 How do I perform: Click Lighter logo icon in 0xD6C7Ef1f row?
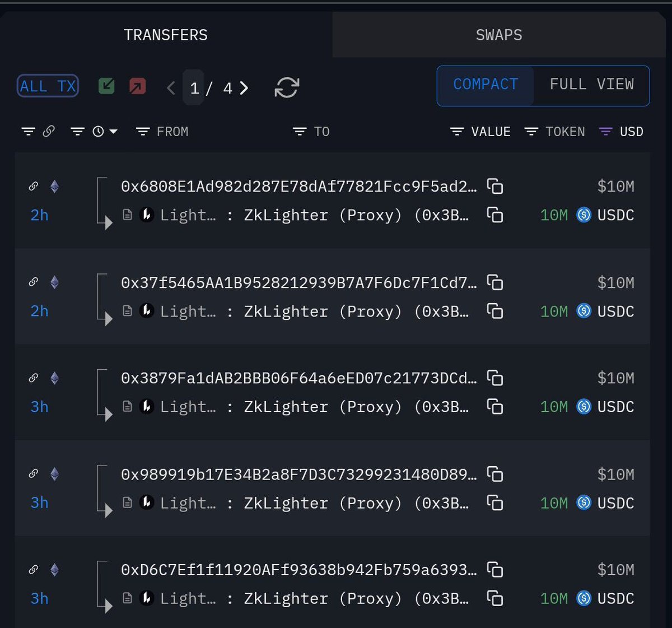147,598
